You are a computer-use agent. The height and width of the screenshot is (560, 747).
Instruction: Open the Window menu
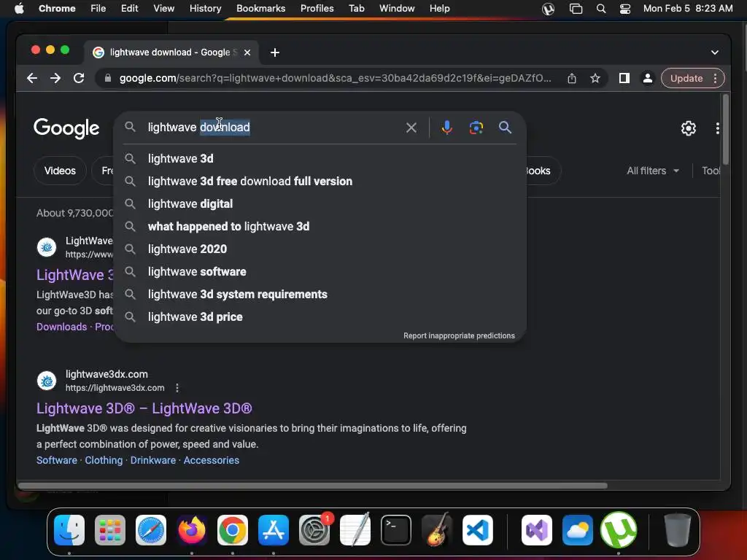pyautogui.click(x=397, y=9)
